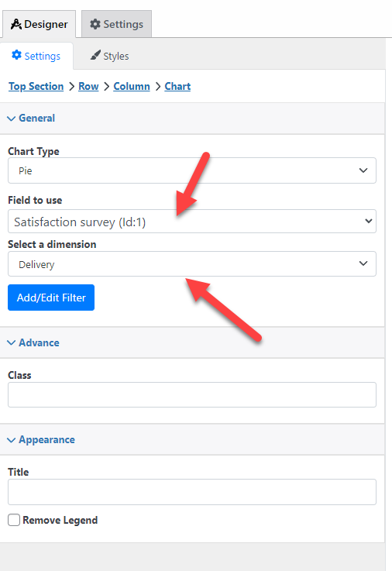Open the Field to use dropdown
This screenshot has width=392, height=571.
[x=192, y=222]
